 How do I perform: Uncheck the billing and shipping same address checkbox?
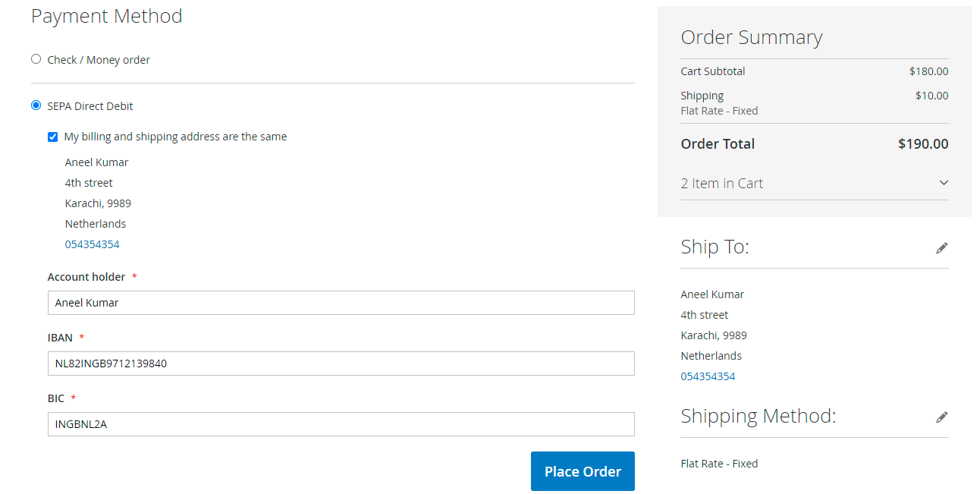point(52,137)
